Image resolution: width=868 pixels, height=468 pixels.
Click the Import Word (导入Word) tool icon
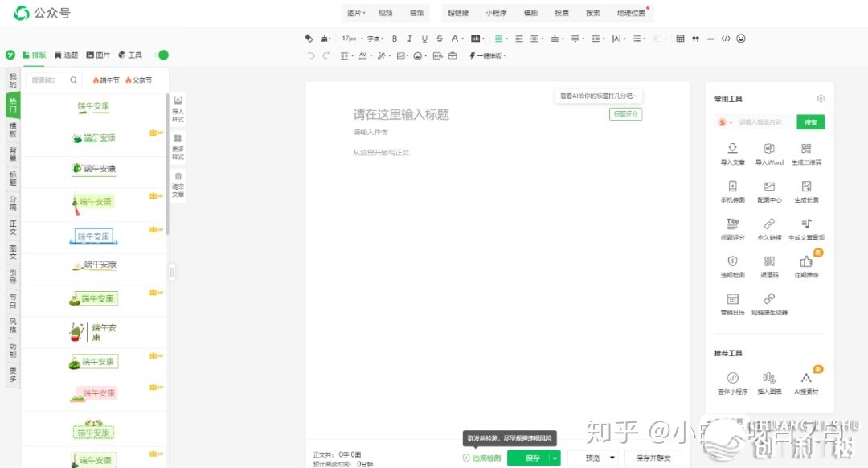[769, 149]
